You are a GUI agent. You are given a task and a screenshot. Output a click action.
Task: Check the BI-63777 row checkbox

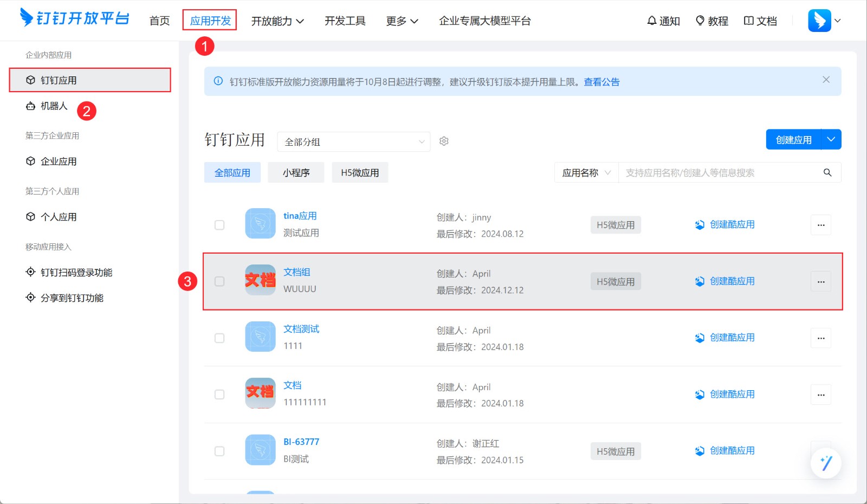[x=219, y=451]
